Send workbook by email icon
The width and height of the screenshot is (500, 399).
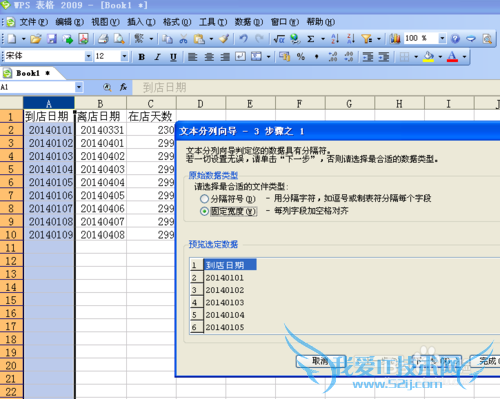click(x=68, y=39)
